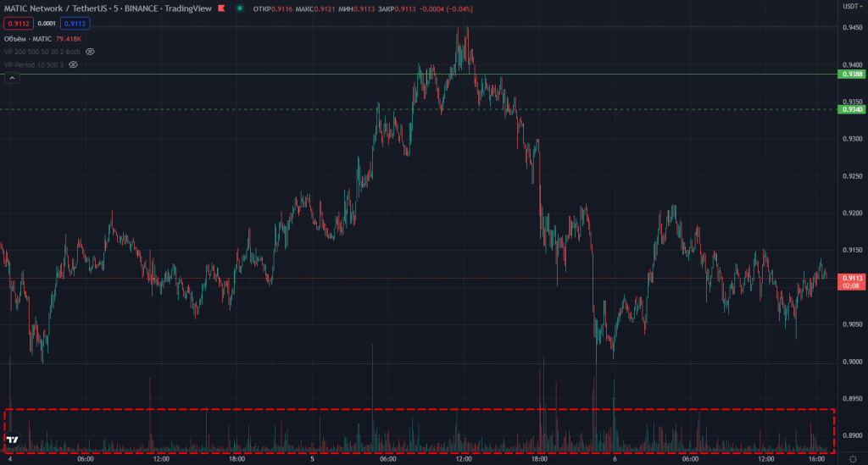Open the USDT currency dropdown
Screen dimensions: 868x465
853,7
